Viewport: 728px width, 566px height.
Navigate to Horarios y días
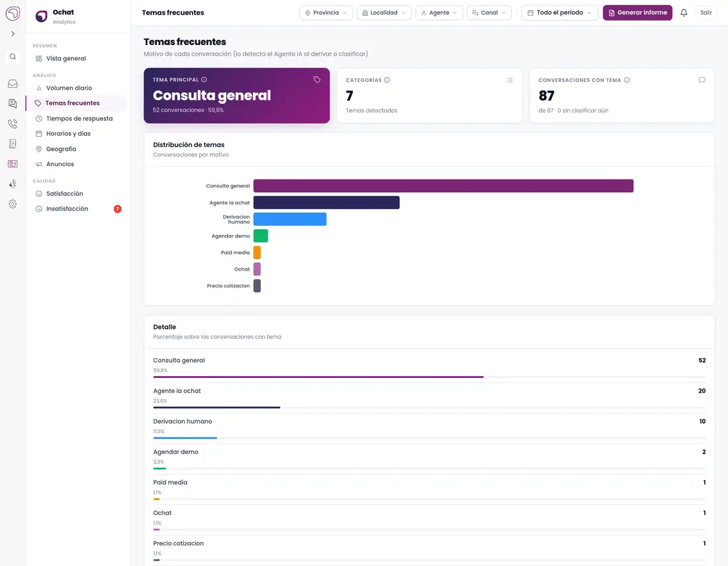[x=76, y=134]
